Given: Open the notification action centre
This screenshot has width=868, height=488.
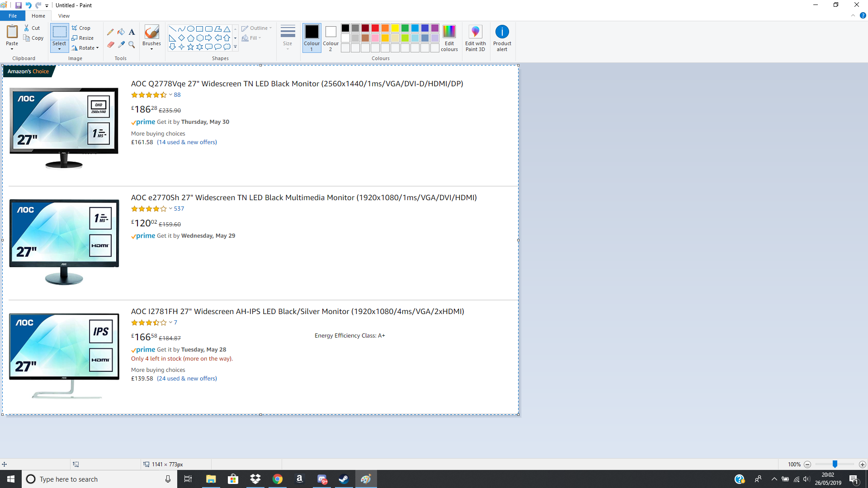Looking at the screenshot, I should click(854, 479).
